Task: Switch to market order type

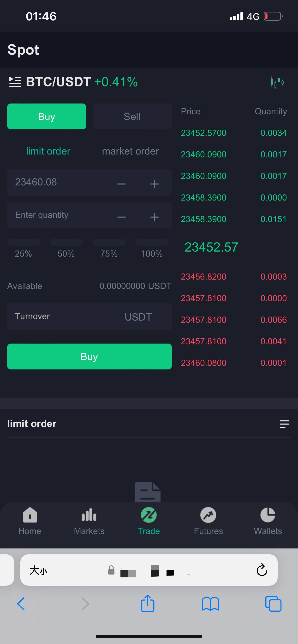Action: (x=131, y=151)
